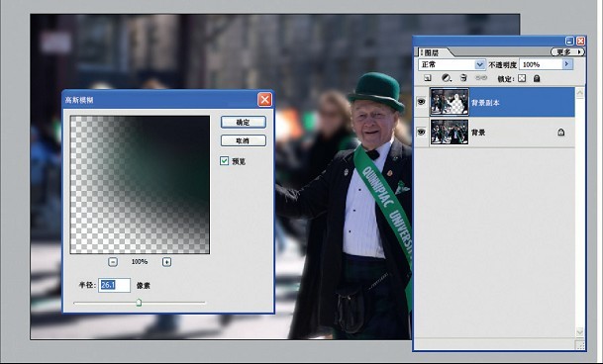603x364 pixels.
Task: Open the adjustment layer icon menu
Action: pyautogui.click(x=447, y=78)
